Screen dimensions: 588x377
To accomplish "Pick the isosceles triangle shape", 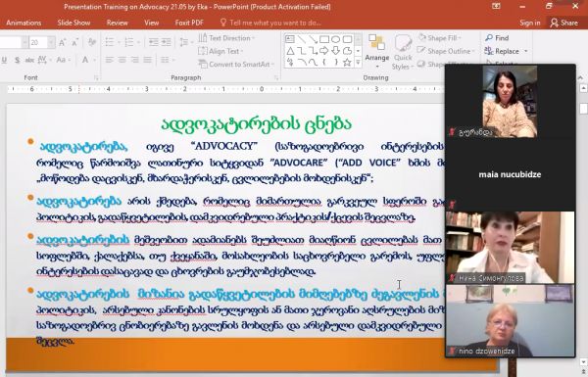I will click(290, 51).
